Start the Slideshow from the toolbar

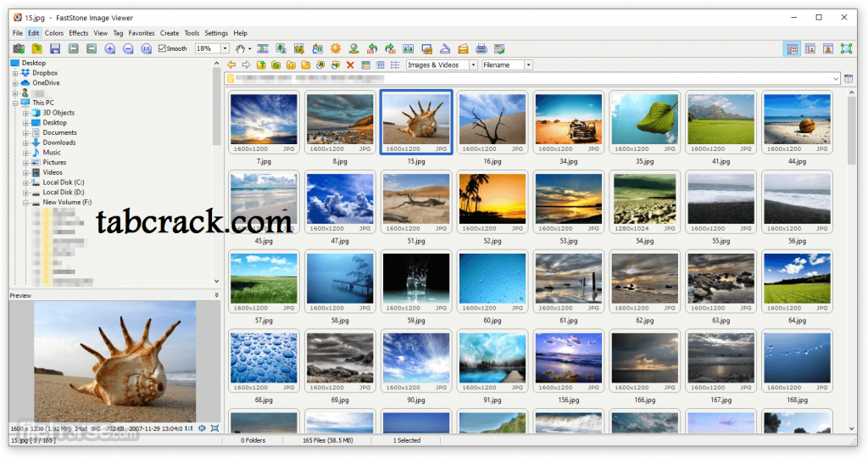263,48
